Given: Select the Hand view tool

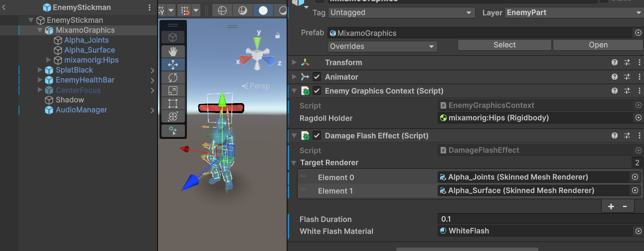Looking at the screenshot, I should [173, 51].
